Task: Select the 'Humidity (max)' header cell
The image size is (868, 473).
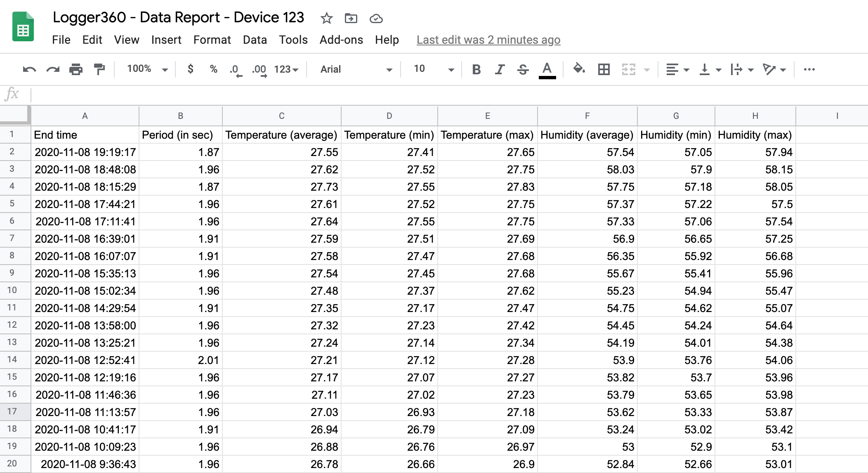Action: coord(755,135)
